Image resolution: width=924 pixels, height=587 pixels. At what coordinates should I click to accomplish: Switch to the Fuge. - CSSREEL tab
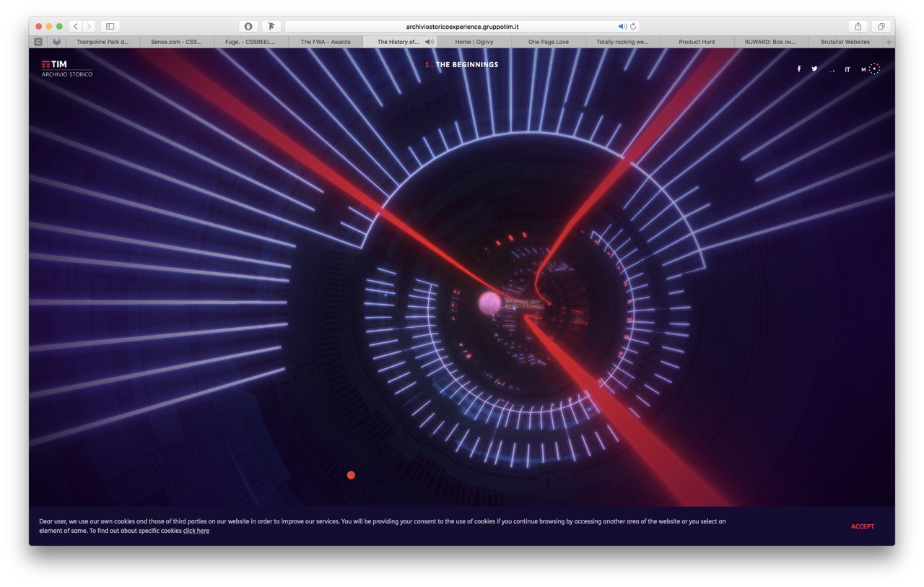(x=251, y=42)
